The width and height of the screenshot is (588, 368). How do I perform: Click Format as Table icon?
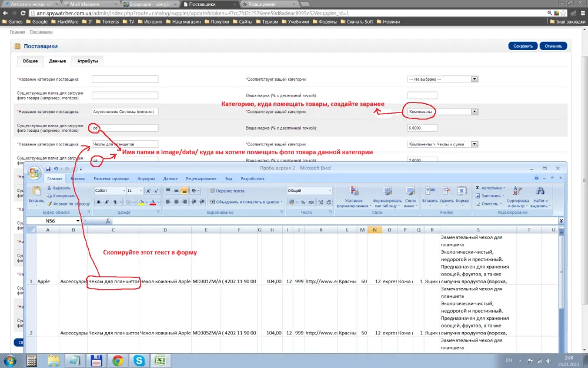[x=387, y=191]
